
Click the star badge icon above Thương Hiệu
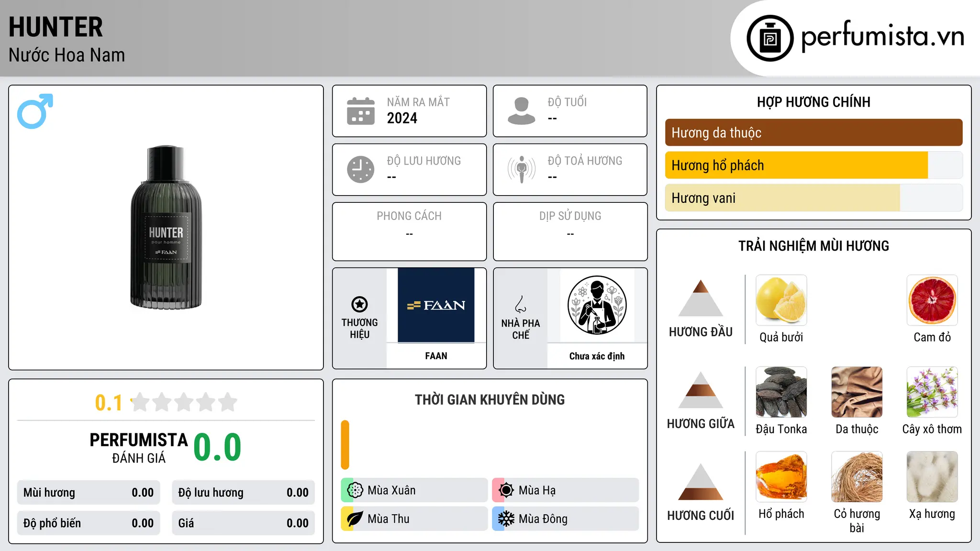tap(359, 304)
